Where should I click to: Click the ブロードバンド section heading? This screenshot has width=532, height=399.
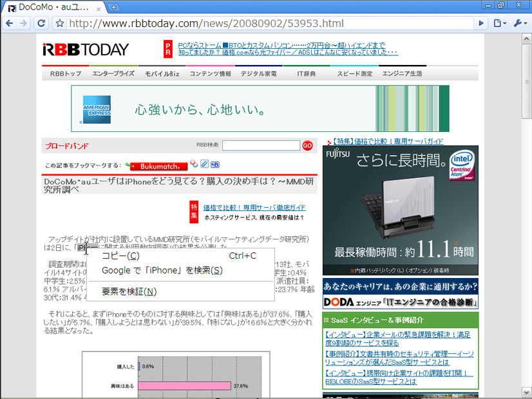(67, 146)
